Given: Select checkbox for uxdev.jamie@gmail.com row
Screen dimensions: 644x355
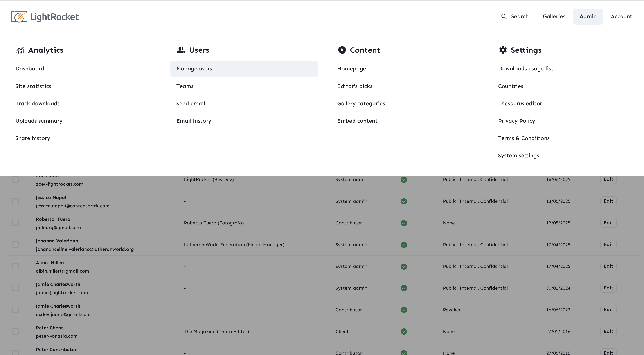Looking at the screenshot, I should coord(16,310).
